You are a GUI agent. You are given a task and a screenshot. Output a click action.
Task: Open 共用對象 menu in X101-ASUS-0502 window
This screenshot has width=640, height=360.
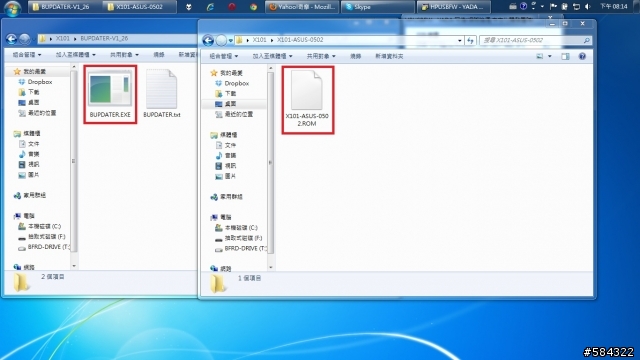321,56
